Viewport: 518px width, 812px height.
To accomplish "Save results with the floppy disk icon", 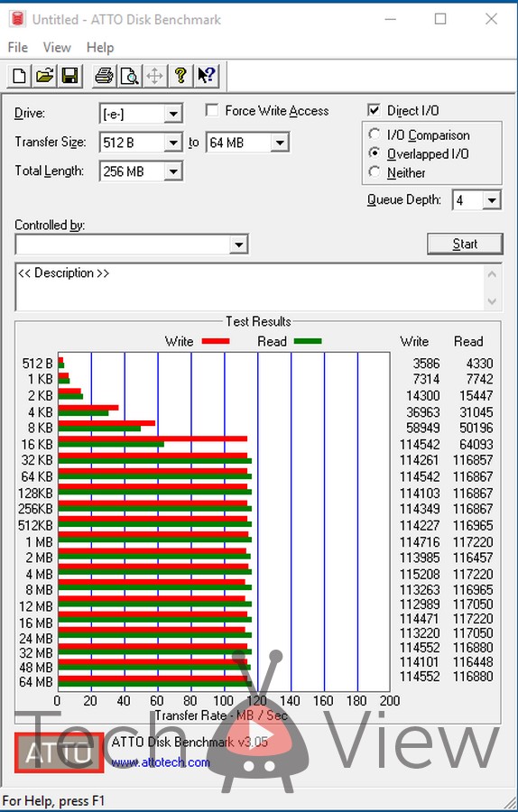I will click(69, 76).
